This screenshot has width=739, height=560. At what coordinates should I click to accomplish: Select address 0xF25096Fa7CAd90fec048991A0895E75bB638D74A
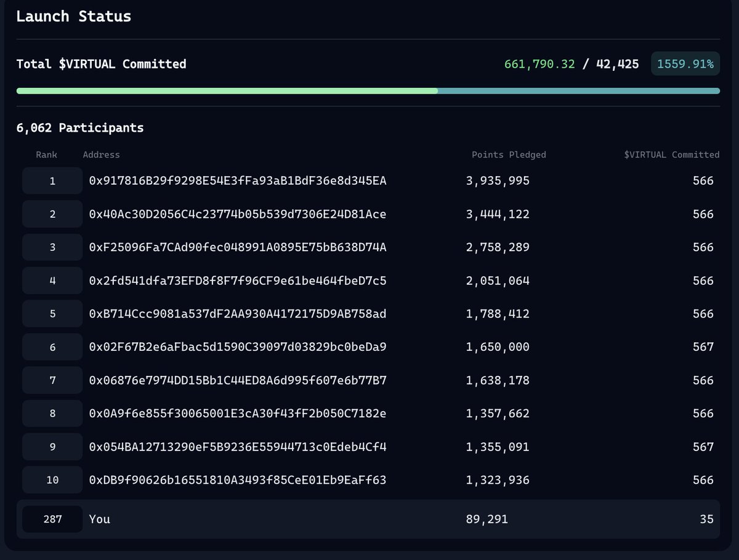(x=238, y=247)
